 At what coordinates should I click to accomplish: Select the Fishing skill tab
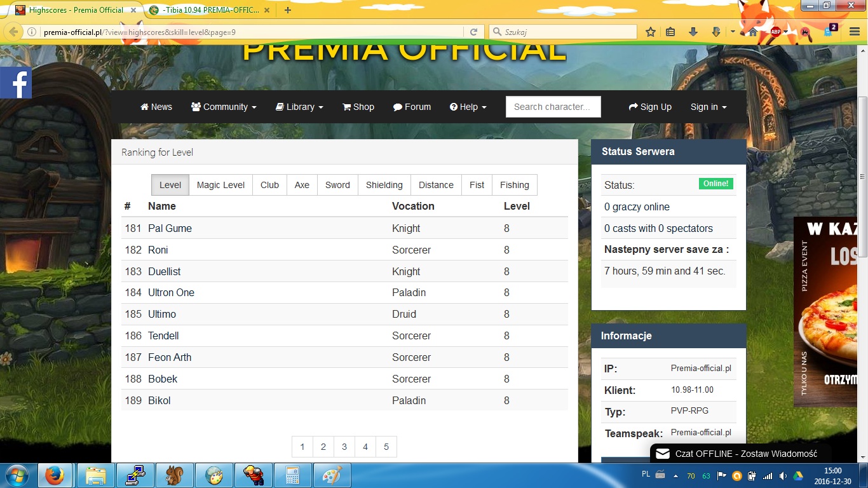(515, 185)
